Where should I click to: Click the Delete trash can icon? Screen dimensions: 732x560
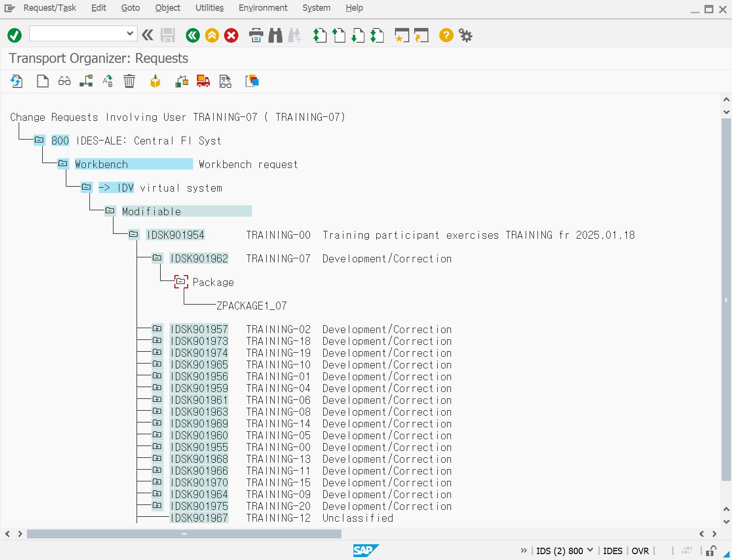tap(129, 81)
